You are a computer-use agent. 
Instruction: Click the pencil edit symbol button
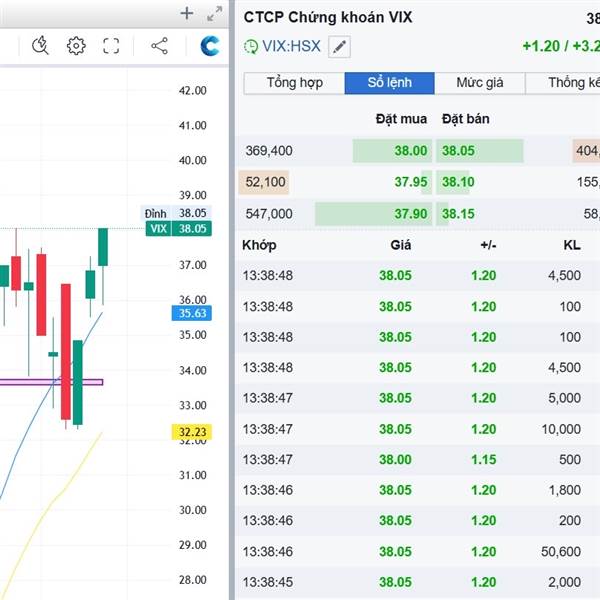[x=339, y=47]
